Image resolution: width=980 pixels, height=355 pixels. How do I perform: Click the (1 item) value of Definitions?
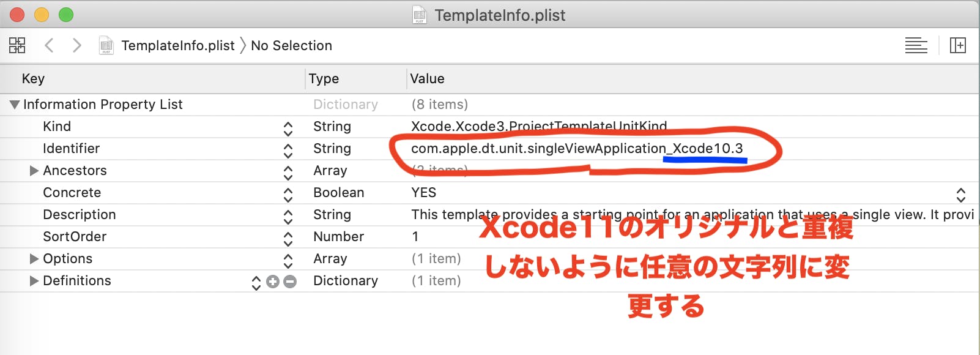click(x=436, y=281)
